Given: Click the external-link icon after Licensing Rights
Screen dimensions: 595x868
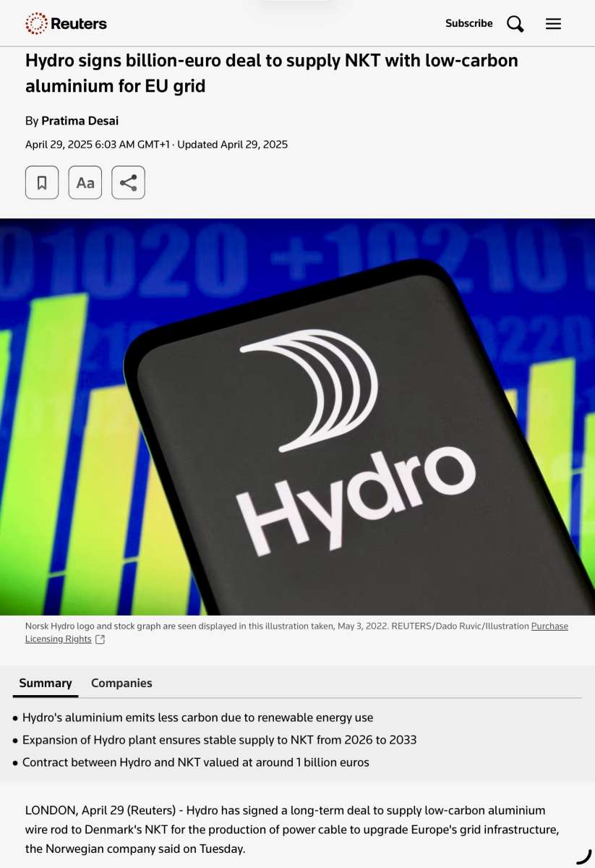Looking at the screenshot, I should click(x=100, y=639).
